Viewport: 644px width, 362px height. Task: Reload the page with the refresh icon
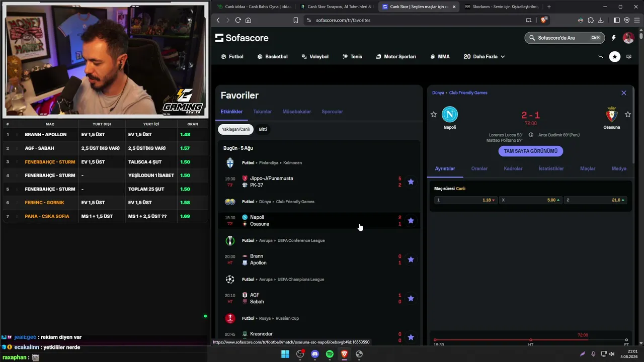(x=238, y=20)
